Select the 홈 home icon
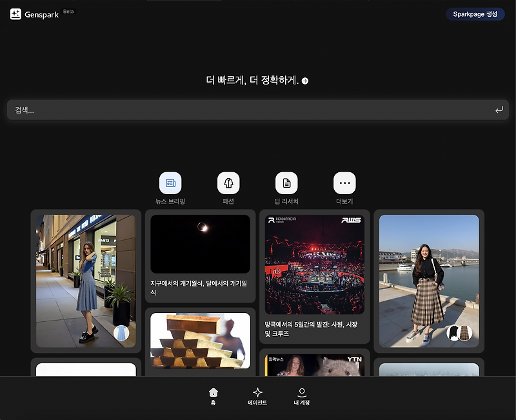 click(213, 394)
